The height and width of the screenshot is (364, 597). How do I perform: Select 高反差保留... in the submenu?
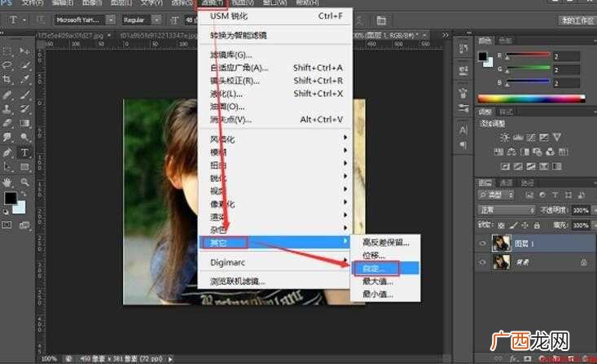(386, 243)
